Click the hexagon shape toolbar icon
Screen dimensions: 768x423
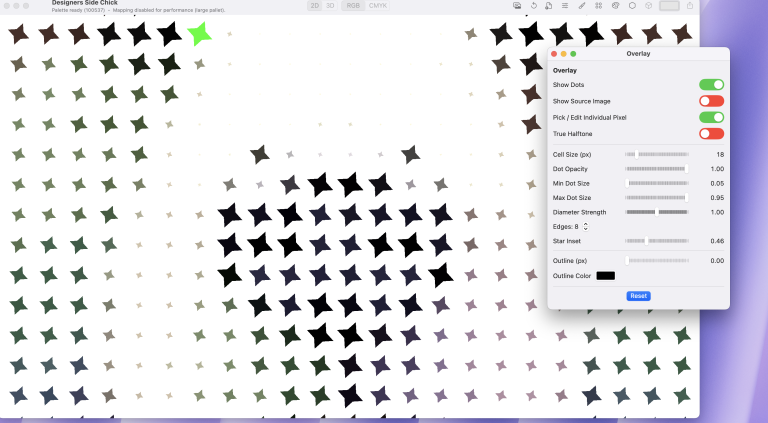click(x=632, y=6)
